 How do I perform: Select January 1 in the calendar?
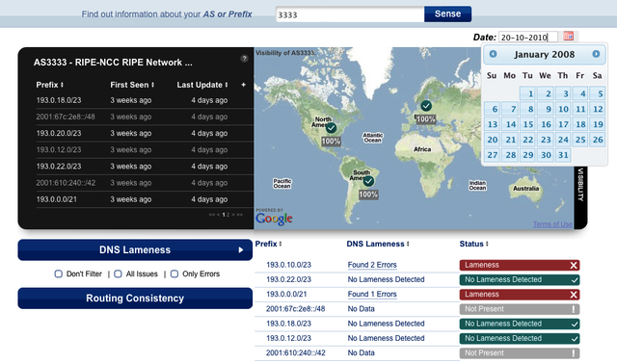[527, 93]
